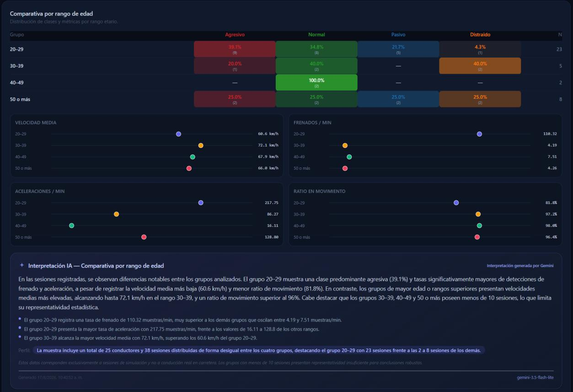
Task: Click the 21.7% Pasivo cell for 20–29
Action: (398, 49)
